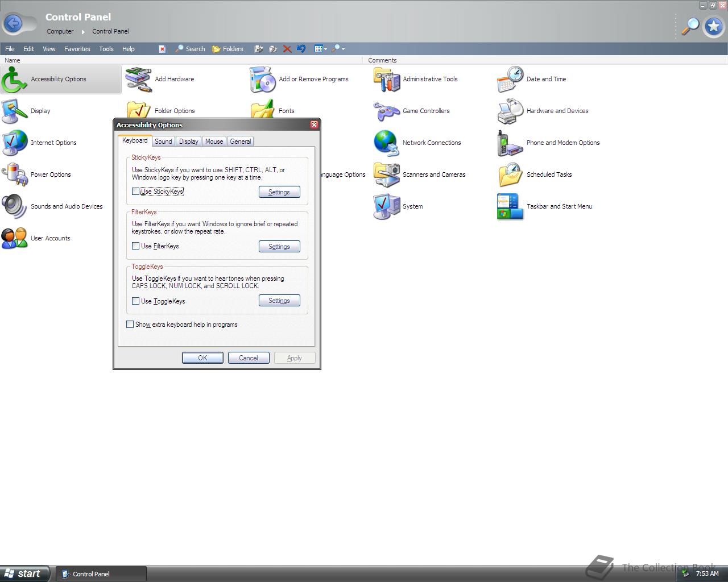728x582 pixels.
Task: Open Scanners and Cameras
Action: (x=419, y=174)
